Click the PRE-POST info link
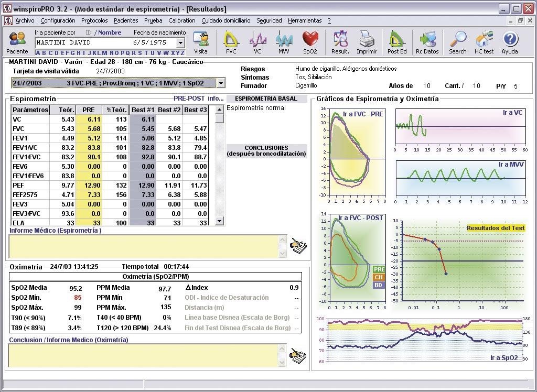 pos(198,99)
